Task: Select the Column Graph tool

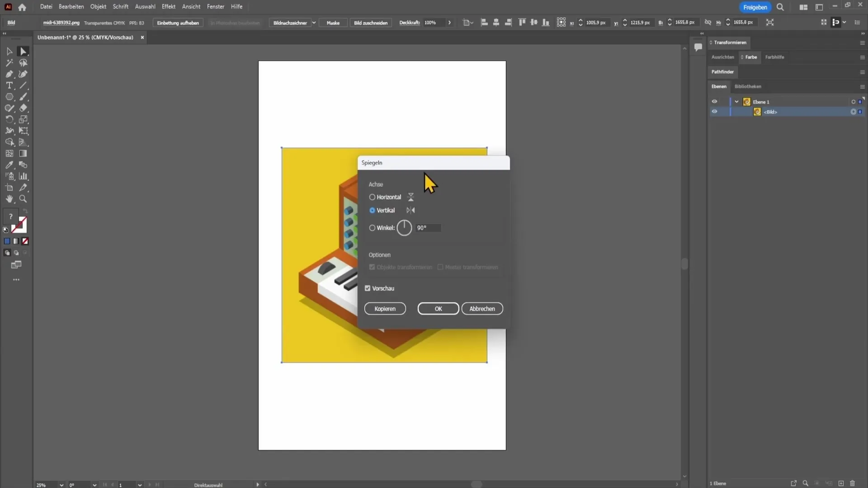Action: coord(23,176)
